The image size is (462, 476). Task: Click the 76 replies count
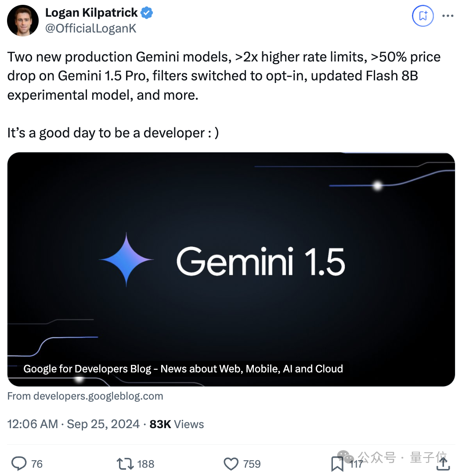37,464
